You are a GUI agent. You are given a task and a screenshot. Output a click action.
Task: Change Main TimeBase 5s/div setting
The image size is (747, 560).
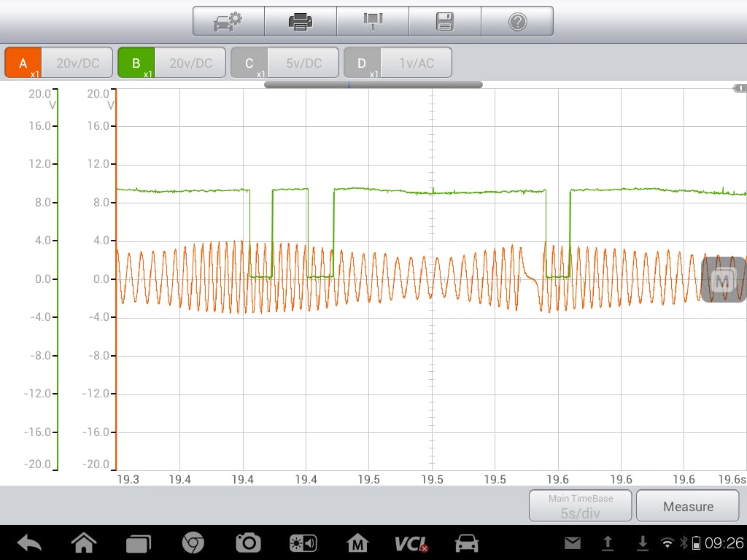coord(580,505)
